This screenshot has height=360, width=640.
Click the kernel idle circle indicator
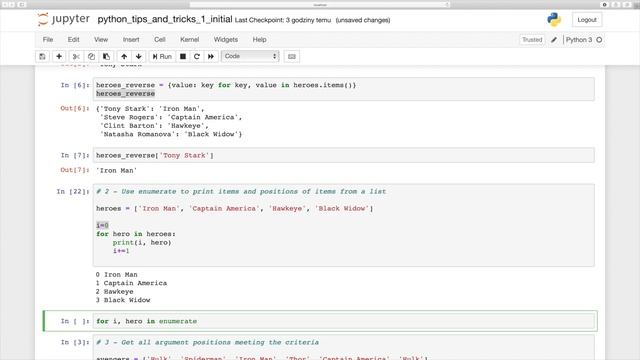pos(599,40)
